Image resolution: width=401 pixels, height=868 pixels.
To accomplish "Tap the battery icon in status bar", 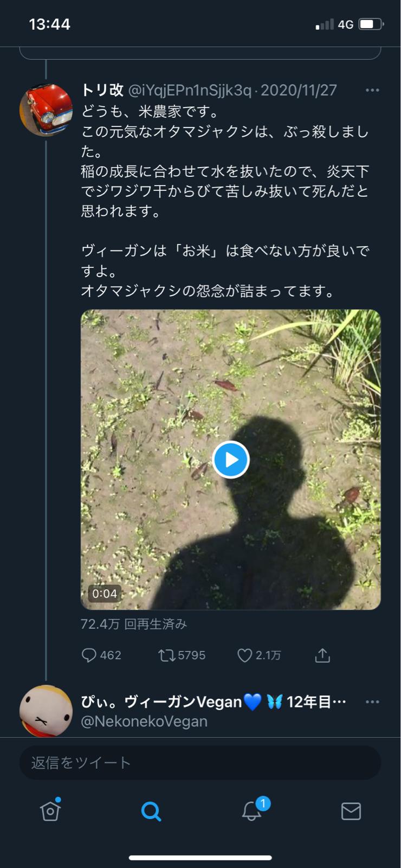I will pyautogui.click(x=371, y=24).
